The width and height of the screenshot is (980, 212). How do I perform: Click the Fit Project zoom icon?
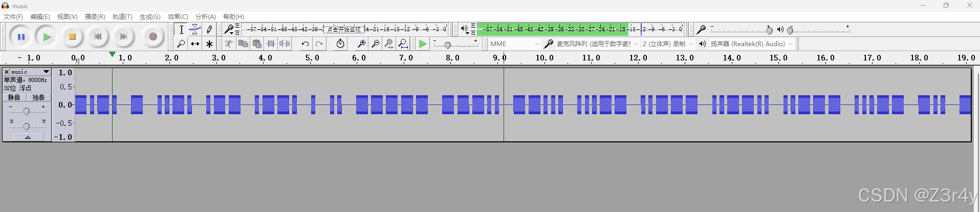(x=403, y=44)
